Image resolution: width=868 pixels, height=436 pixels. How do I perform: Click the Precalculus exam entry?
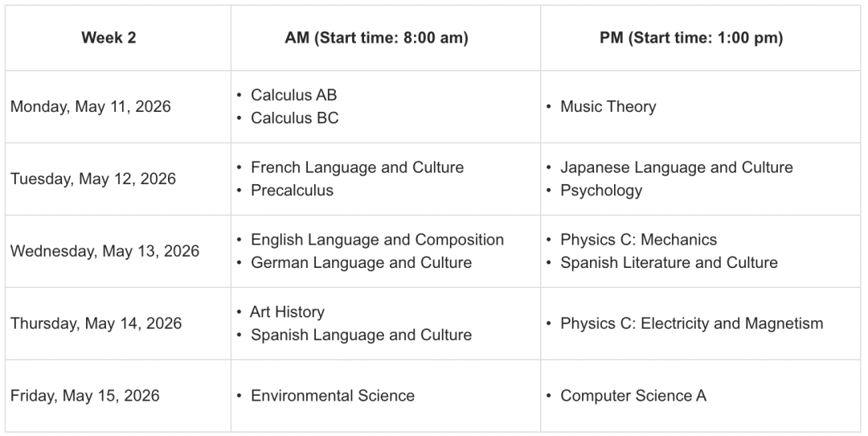coord(292,190)
